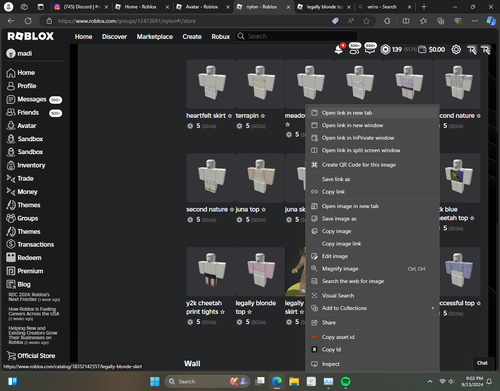Open the Copilot icon in Edge toolbar
Image resolution: width=500 pixels, height=391 pixels.
point(491,21)
